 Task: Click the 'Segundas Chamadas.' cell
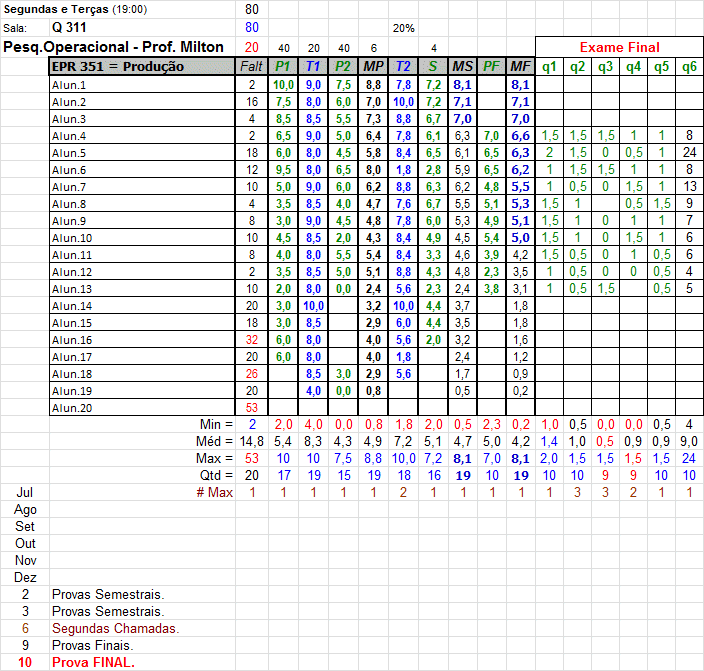pos(116,629)
